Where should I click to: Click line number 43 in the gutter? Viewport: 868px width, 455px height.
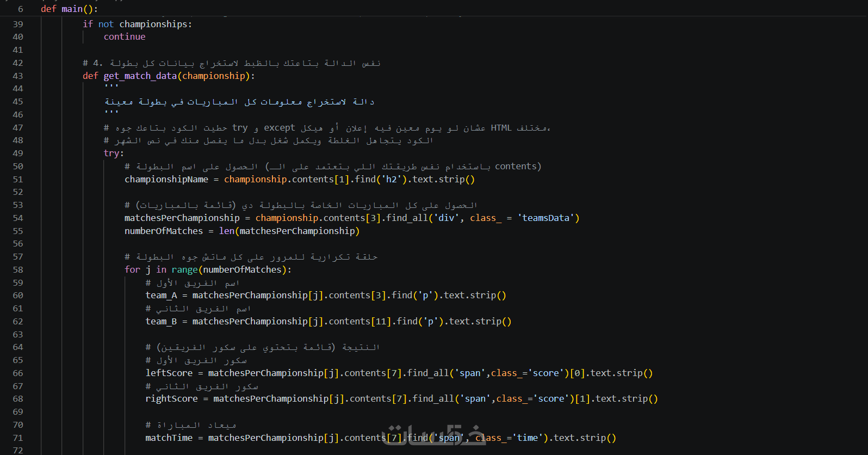point(18,76)
